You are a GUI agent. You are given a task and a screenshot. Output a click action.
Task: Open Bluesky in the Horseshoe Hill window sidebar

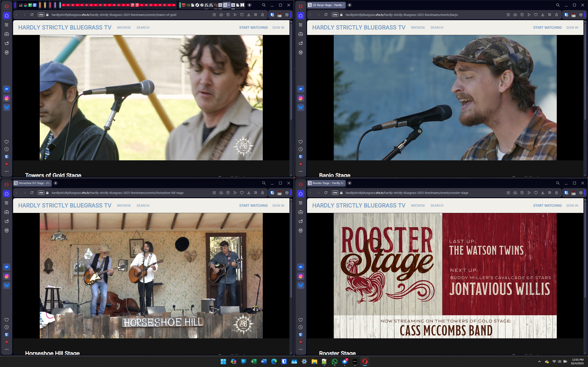point(7,285)
